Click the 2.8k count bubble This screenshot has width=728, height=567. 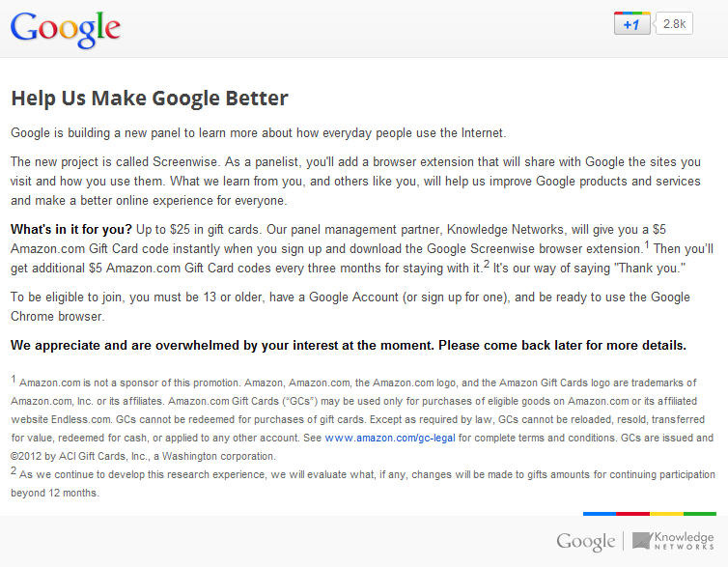[674, 24]
